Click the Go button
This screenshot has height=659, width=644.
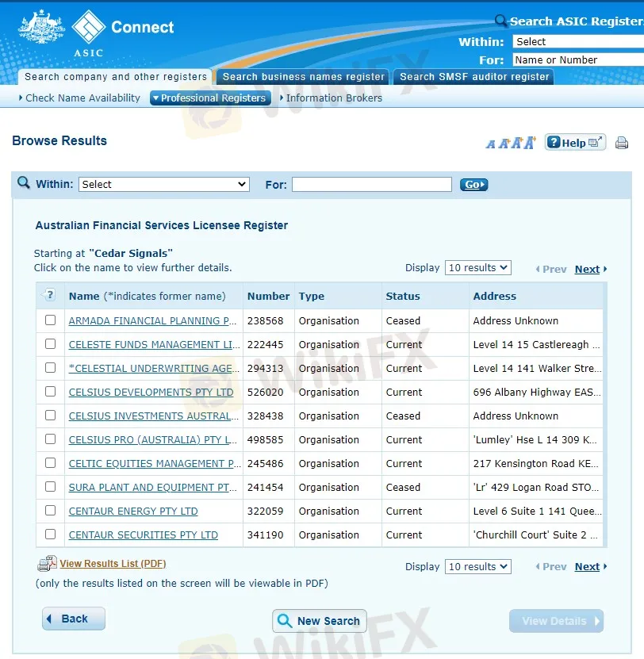[473, 185]
